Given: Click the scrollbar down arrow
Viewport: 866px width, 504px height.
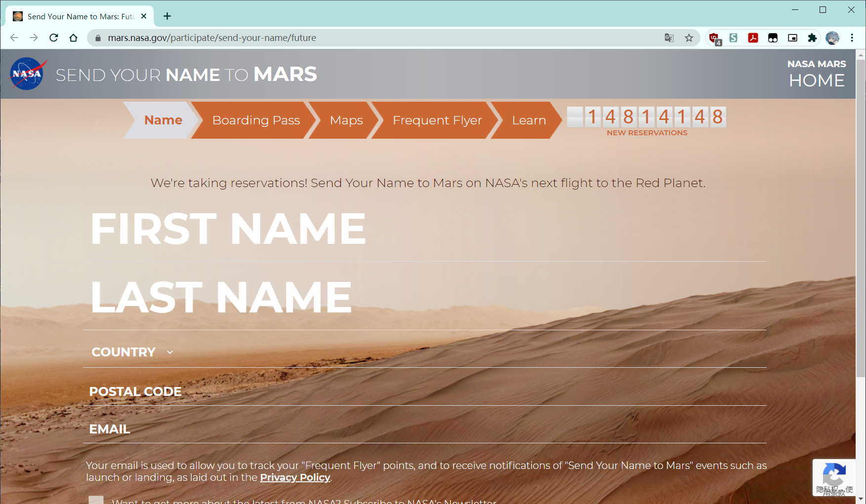Looking at the screenshot, I should 861,499.
